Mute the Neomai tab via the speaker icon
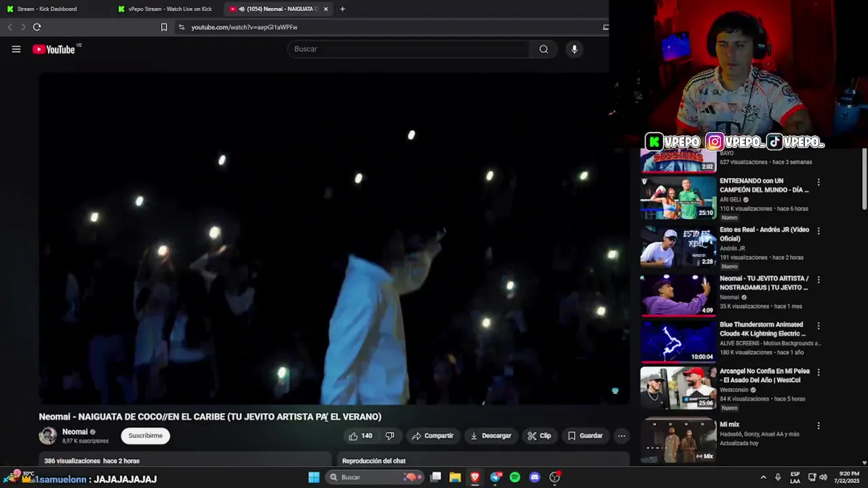 tap(242, 9)
